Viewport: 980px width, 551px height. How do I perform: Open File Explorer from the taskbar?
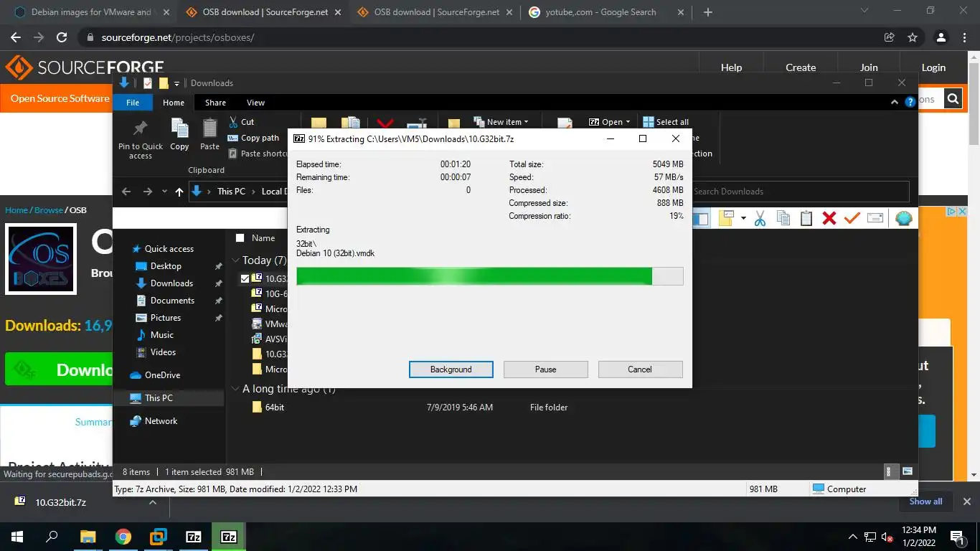(x=88, y=537)
